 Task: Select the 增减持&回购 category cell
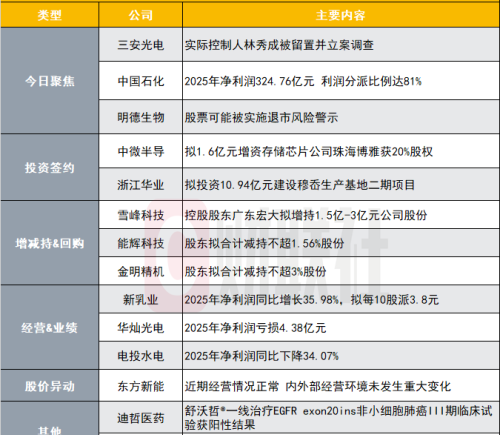(49, 243)
